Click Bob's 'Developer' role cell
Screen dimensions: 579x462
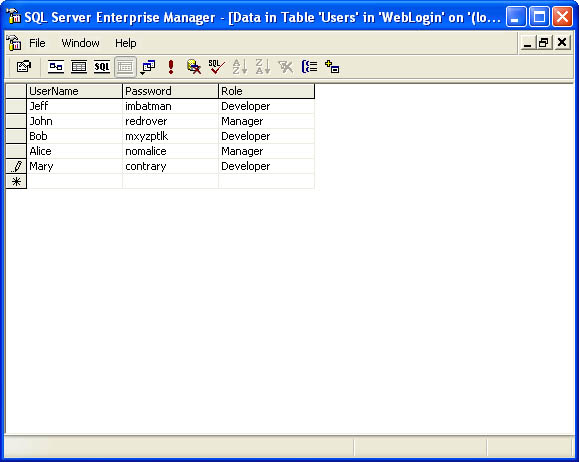[x=266, y=136]
